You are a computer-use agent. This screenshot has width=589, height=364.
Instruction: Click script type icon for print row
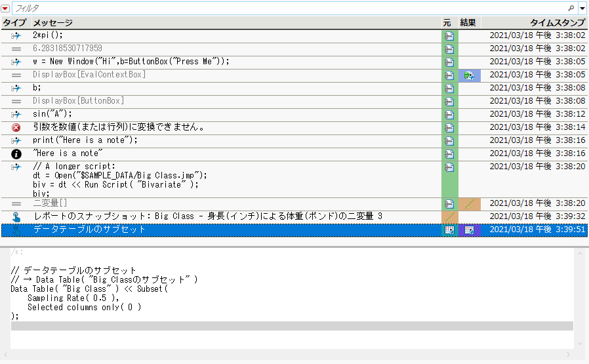point(16,141)
